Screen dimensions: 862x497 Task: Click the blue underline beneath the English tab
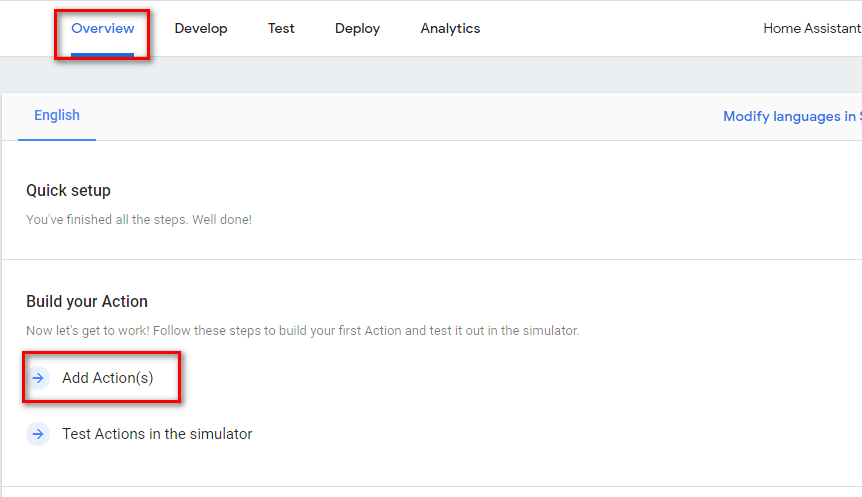click(x=57, y=139)
